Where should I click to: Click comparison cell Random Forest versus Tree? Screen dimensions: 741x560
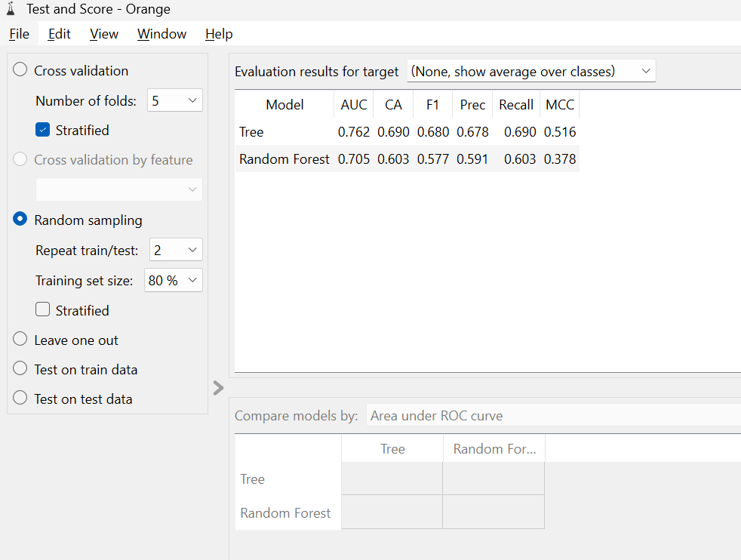(392, 512)
